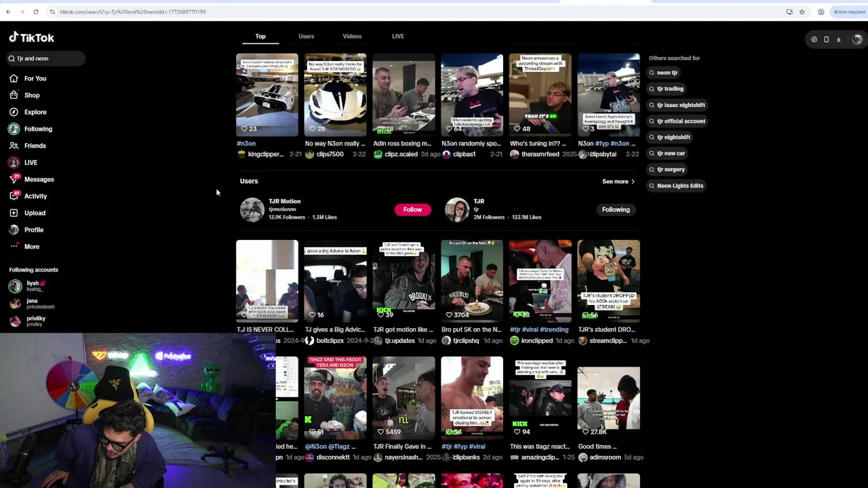Reload the page with refresh icon
This screenshot has width=868, height=488.
pyautogui.click(x=36, y=12)
